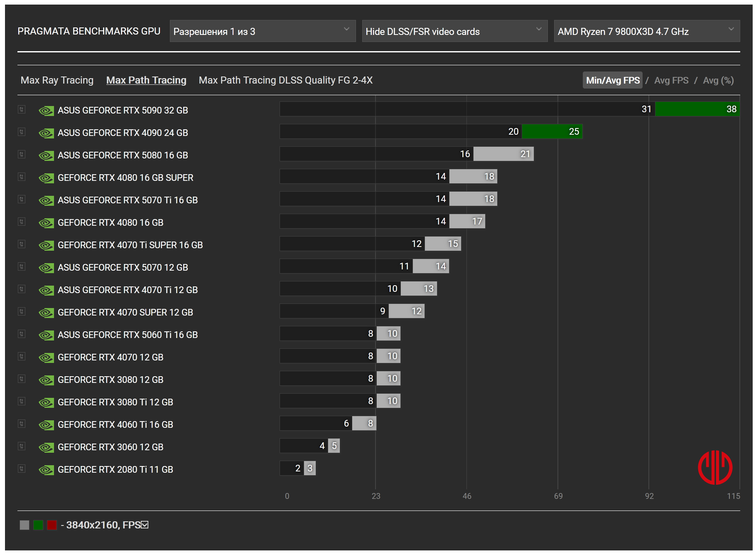Click the ASUS GeForce RTX 5070 Ti name

(x=128, y=200)
